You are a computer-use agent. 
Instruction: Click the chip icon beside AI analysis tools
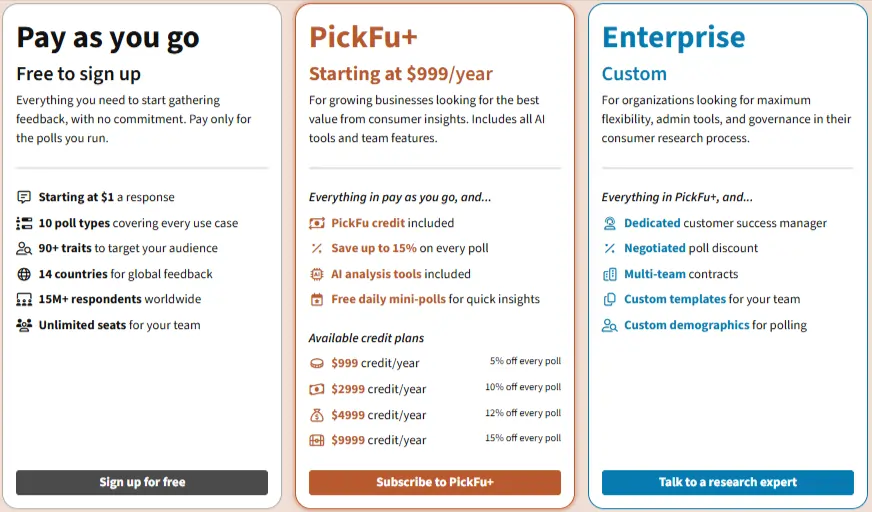pyautogui.click(x=317, y=274)
